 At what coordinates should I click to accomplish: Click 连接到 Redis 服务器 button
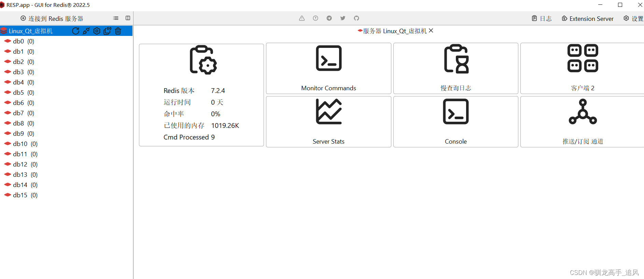click(x=52, y=18)
